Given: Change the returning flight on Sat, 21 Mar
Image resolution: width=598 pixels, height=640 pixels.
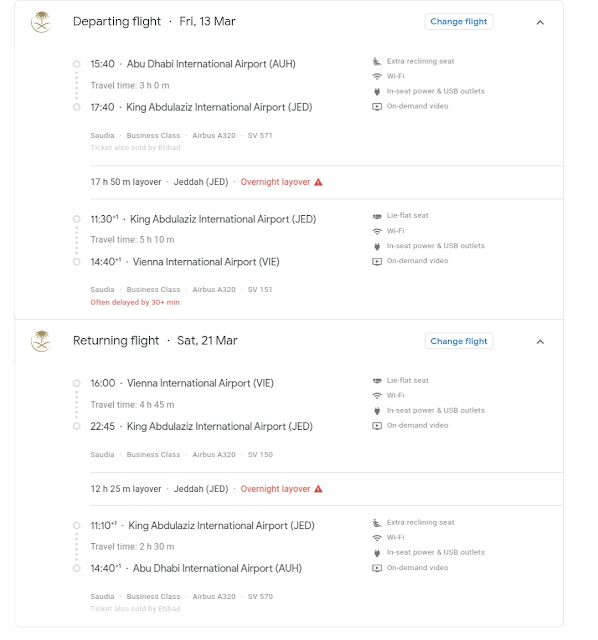Looking at the screenshot, I should [459, 341].
